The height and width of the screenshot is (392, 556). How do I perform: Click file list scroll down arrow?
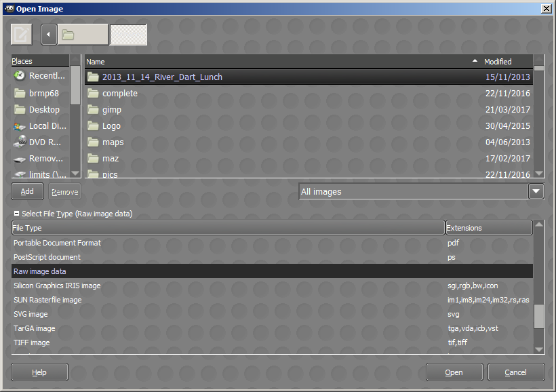[539, 174]
